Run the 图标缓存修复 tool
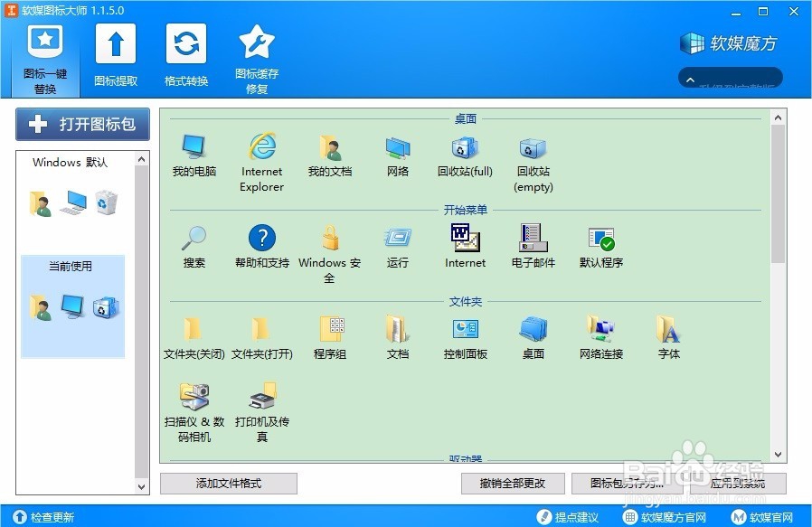 click(x=257, y=56)
